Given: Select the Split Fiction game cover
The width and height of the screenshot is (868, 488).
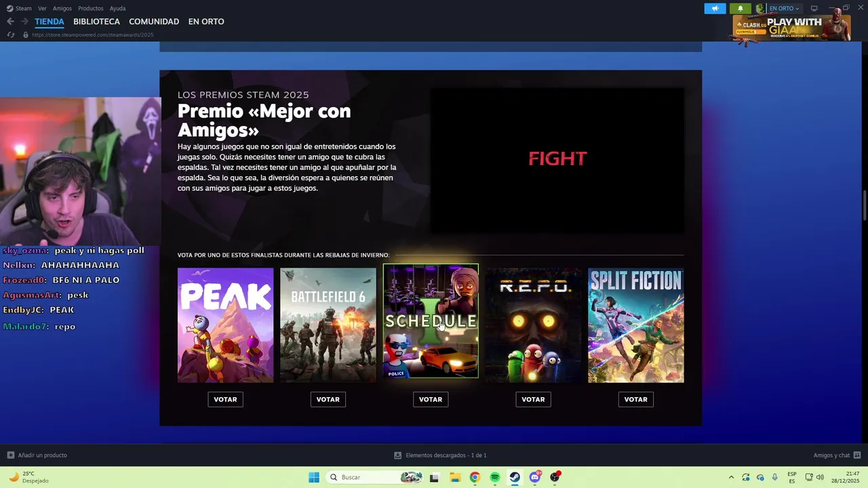Looking at the screenshot, I should point(636,325).
